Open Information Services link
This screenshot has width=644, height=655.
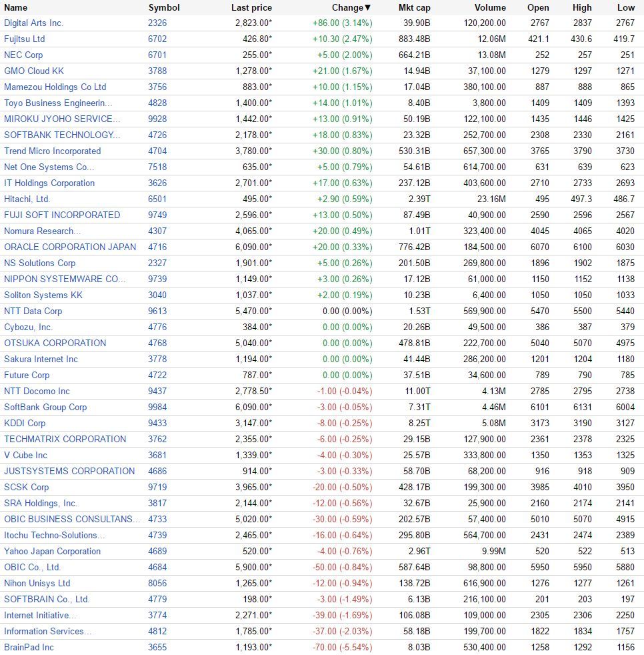pyautogui.click(x=47, y=631)
